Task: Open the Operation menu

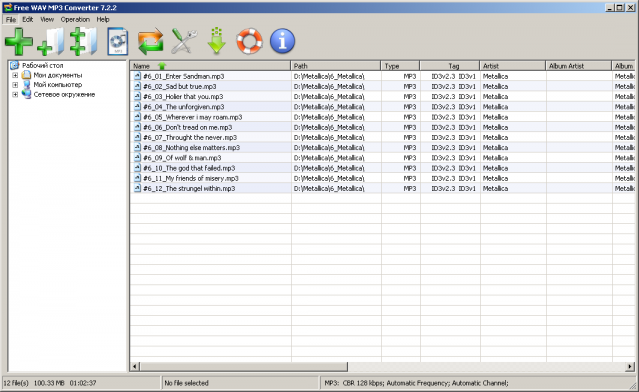Action: [75, 20]
